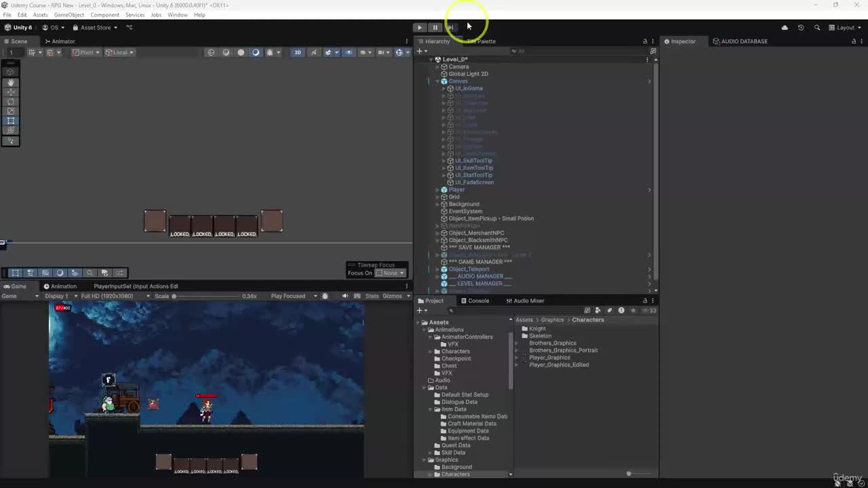Open the GameObject menu
This screenshot has height=488, width=868.
coord(68,15)
